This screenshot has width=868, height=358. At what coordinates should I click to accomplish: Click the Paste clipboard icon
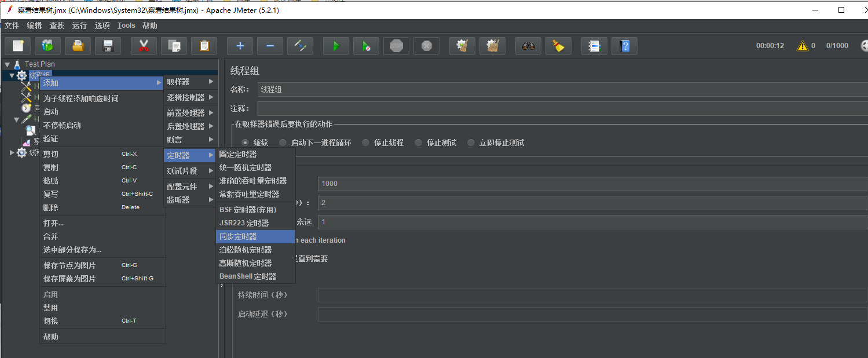pos(204,46)
